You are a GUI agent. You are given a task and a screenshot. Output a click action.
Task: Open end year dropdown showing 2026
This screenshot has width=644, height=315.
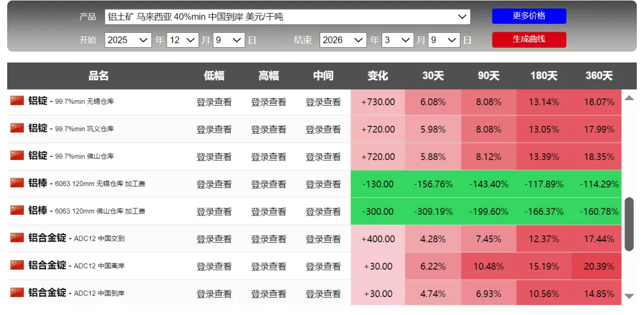coord(343,40)
